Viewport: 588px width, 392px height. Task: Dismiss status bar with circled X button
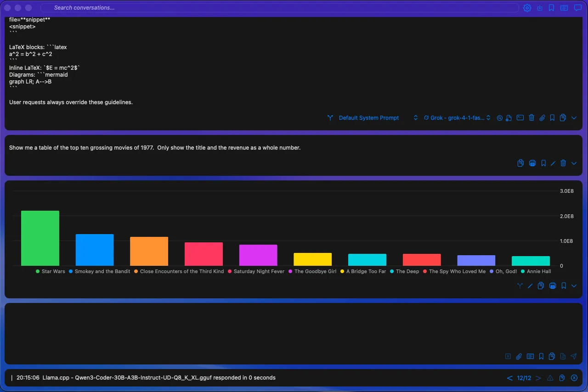(x=574, y=378)
